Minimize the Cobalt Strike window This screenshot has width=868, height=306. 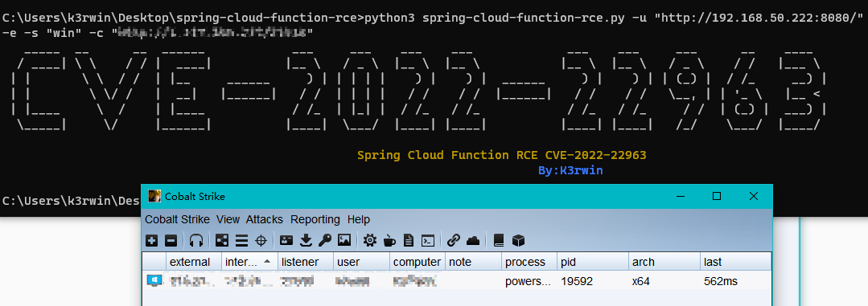tap(681, 196)
